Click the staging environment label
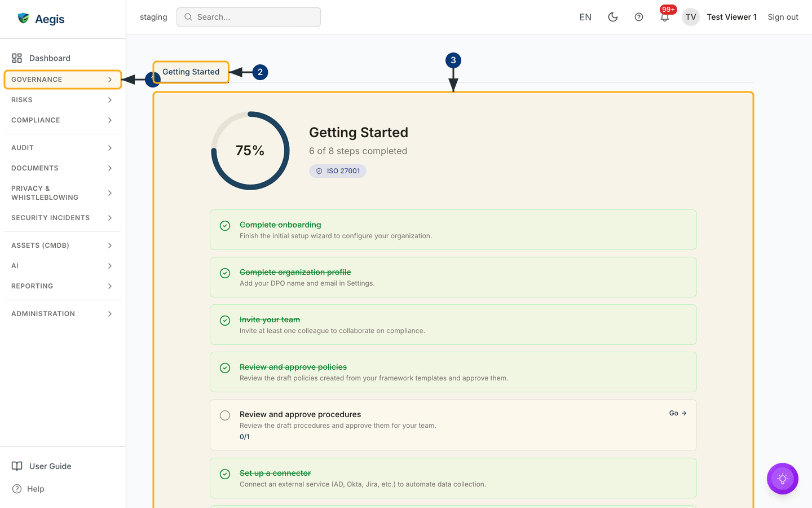Screen dimensions: 812x508 [153, 17]
